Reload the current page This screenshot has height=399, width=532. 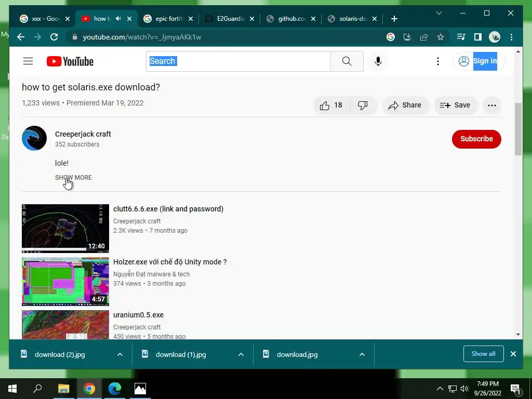point(54,37)
